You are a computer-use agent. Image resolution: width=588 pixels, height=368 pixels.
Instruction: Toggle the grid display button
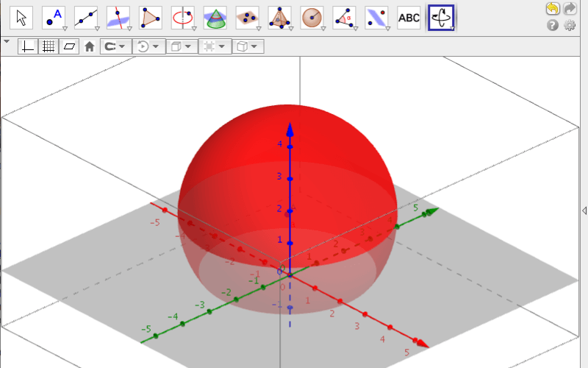[x=49, y=46]
